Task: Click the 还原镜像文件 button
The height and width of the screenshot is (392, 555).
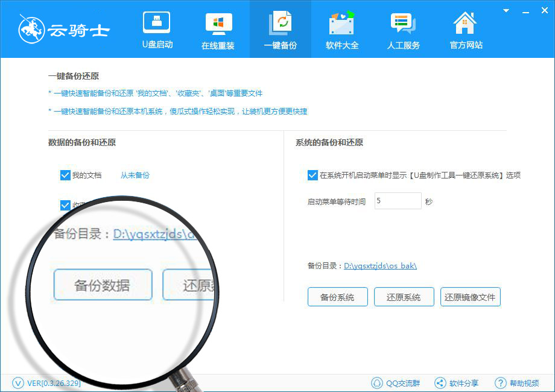Action: (x=470, y=297)
